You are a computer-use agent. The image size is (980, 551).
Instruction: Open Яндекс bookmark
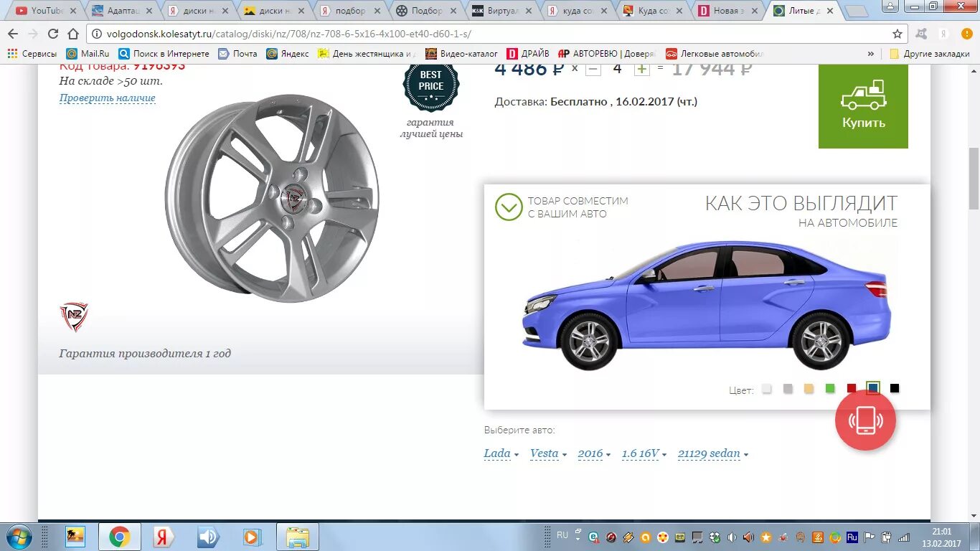pyautogui.click(x=288, y=54)
